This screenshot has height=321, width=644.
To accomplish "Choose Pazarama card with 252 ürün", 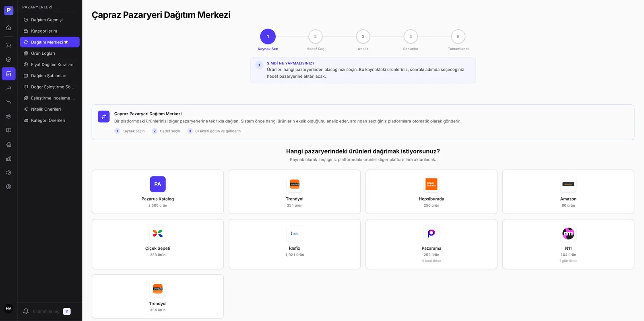I will click(x=431, y=244).
